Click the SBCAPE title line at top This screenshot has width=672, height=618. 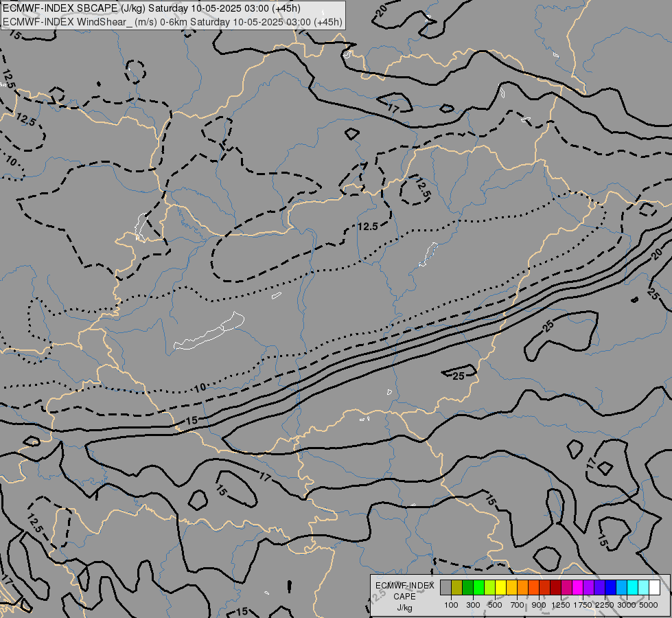tap(151, 8)
